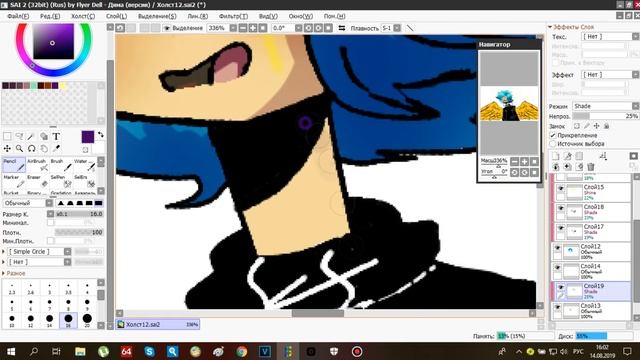Select the Brush tool

[x=61, y=165]
